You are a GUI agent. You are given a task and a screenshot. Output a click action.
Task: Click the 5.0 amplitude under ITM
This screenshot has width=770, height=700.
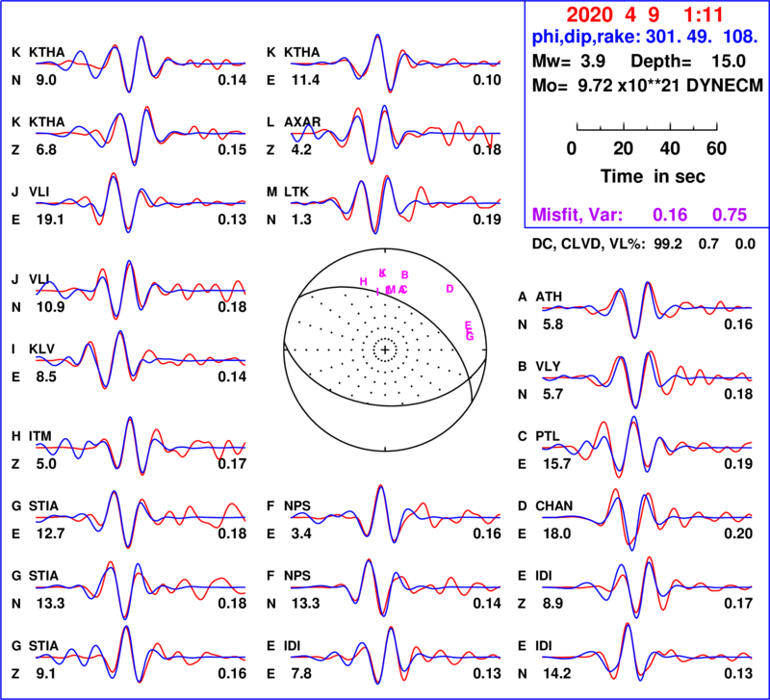(45, 464)
